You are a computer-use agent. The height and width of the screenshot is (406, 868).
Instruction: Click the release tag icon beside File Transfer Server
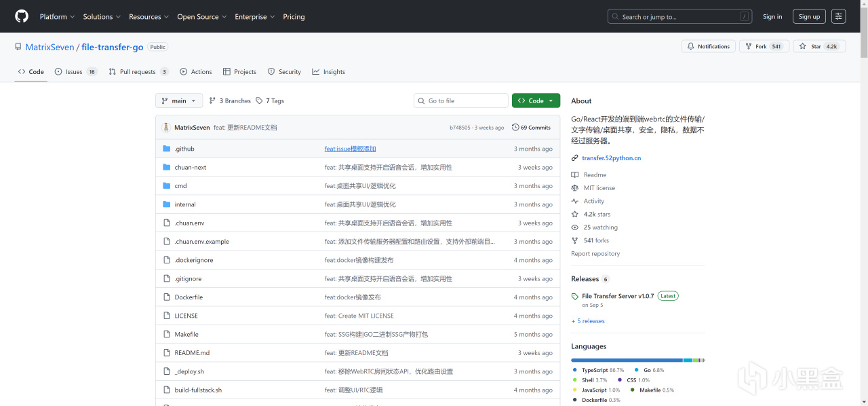[575, 297]
